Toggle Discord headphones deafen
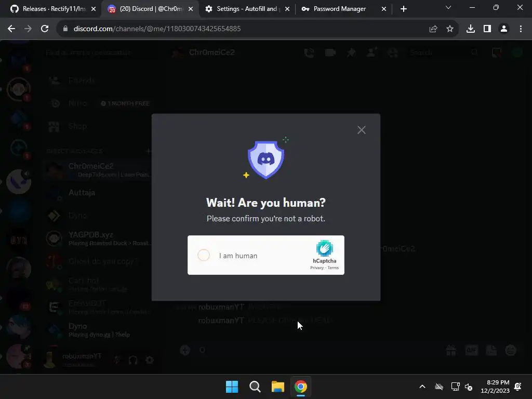 (133, 360)
